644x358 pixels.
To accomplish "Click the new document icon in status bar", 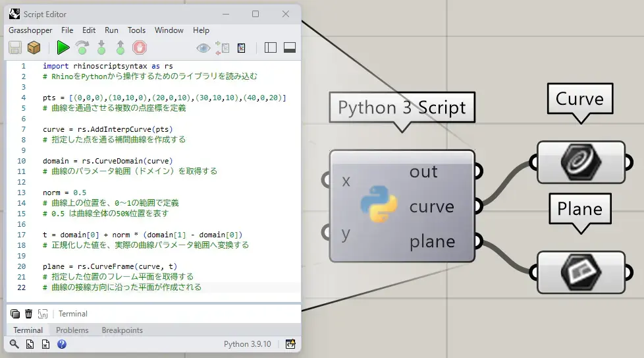I will (x=45, y=344).
